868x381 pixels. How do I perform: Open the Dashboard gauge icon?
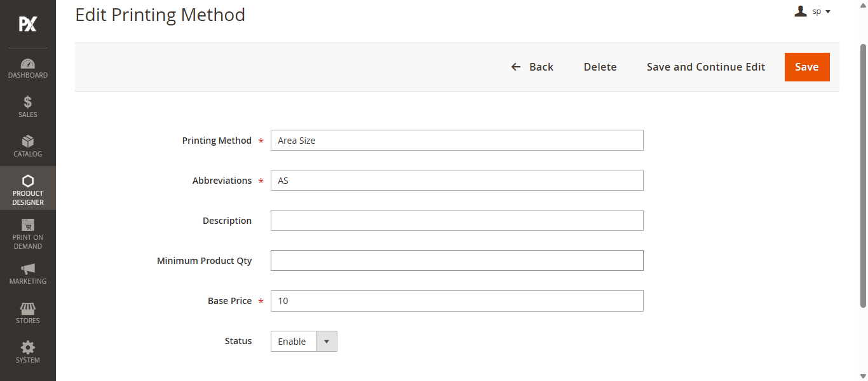coord(28,64)
